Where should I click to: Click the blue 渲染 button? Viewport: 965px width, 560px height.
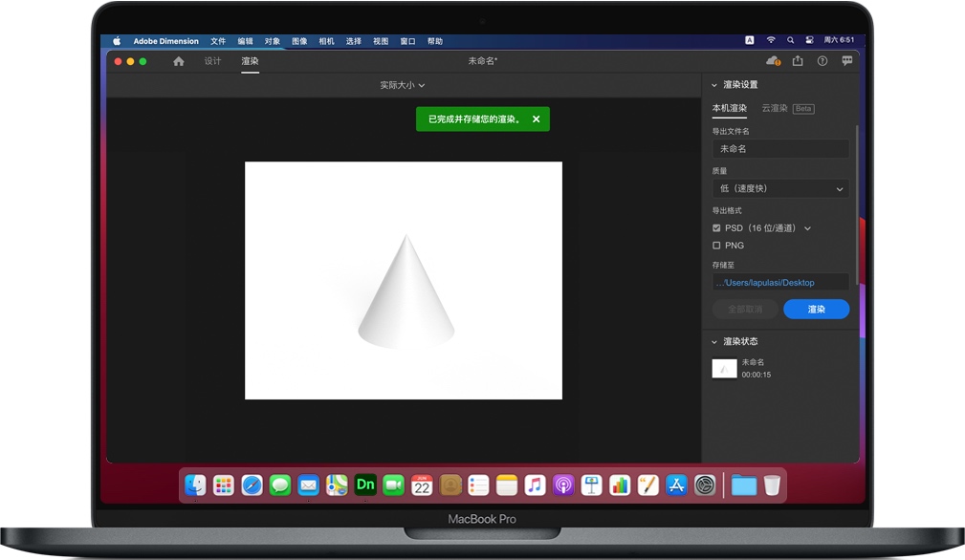tap(816, 310)
